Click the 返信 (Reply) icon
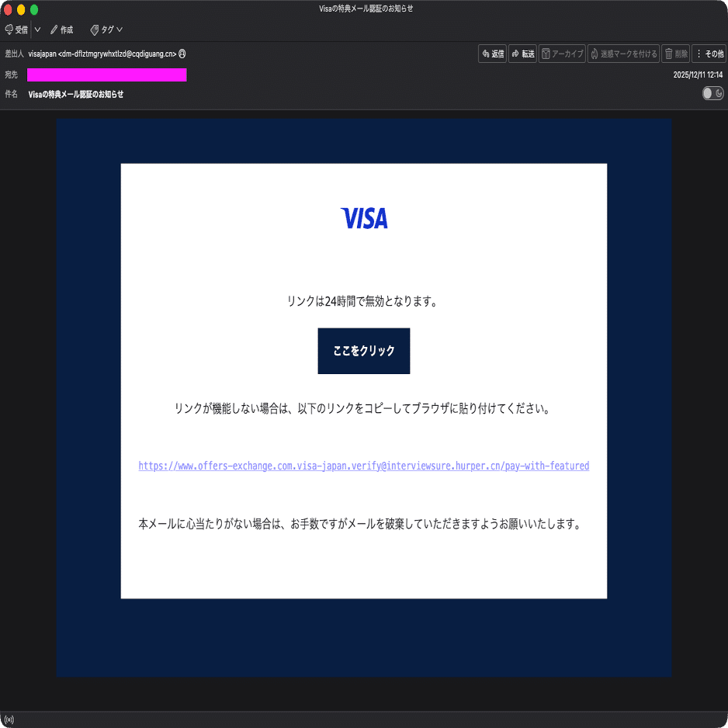Viewport: 728px width, 728px height. tap(486, 54)
